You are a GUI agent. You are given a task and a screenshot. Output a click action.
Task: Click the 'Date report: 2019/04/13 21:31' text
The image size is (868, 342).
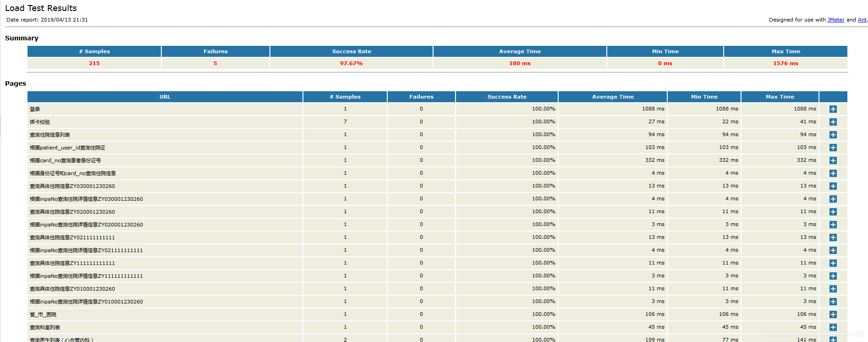[x=47, y=20]
